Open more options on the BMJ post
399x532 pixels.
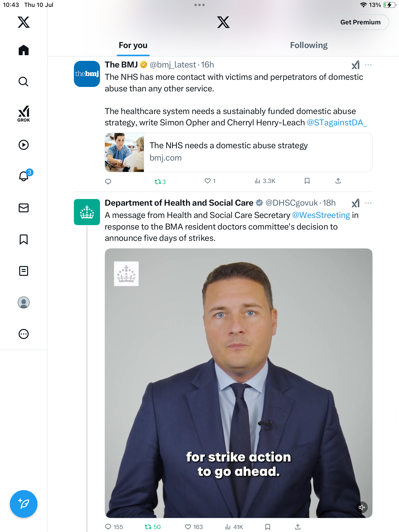368,65
